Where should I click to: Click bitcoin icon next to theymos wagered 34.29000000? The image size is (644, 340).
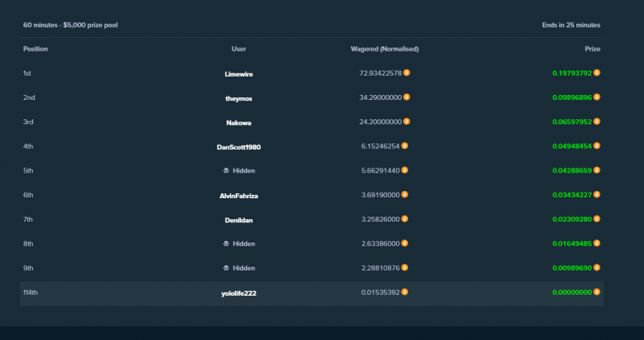coord(407,97)
